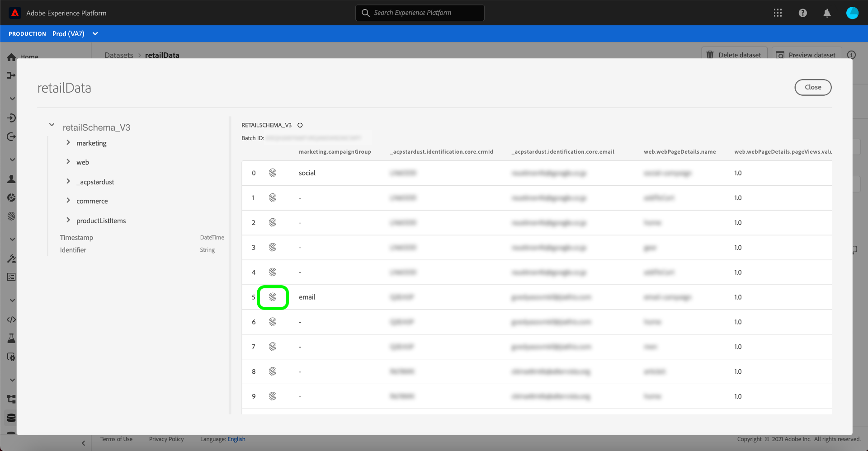
Task: Focus the Search Experience Platform field
Action: coord(420,13)
